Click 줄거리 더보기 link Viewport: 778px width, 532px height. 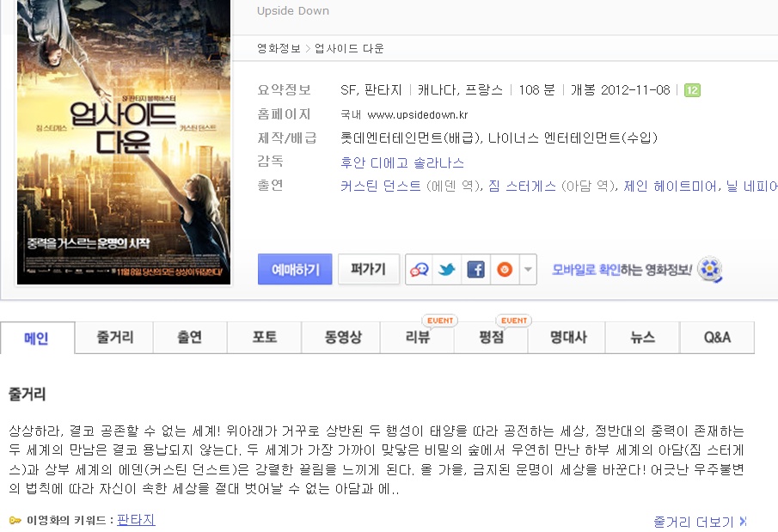coord(700,522)
